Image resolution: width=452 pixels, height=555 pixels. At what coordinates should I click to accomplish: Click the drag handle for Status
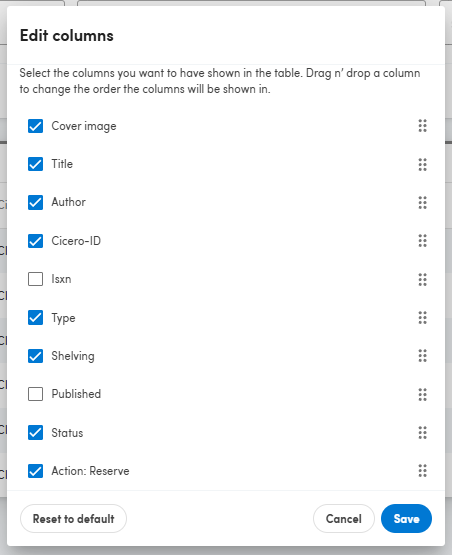pos(422,433)
